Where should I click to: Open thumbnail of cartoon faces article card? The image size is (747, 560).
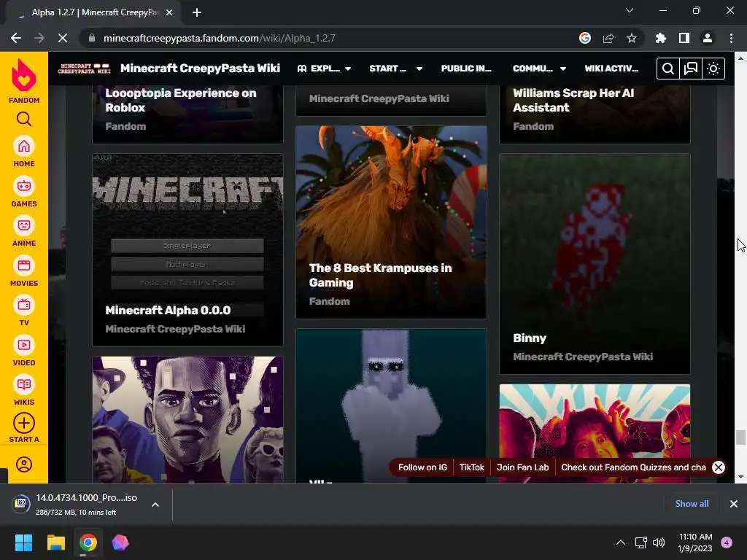tap(187, 420)
